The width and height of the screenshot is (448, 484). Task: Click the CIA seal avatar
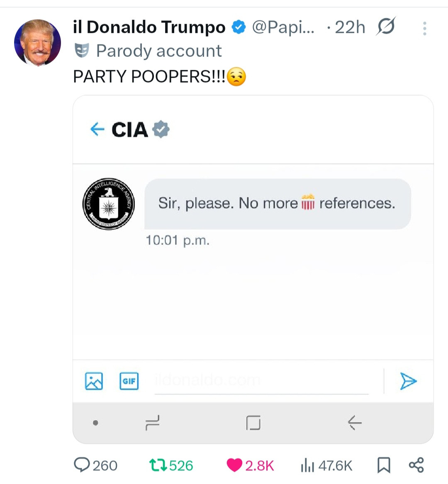pos(109,204)
